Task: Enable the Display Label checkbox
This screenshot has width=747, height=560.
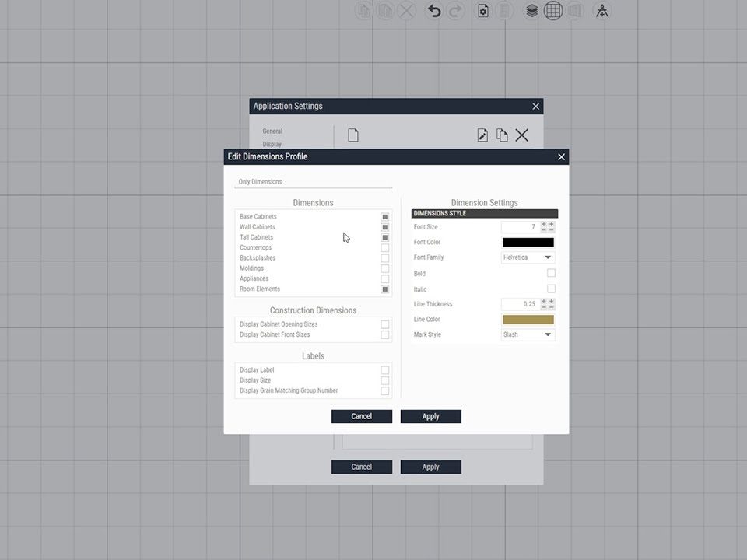Action: click(x=384, y=370)
